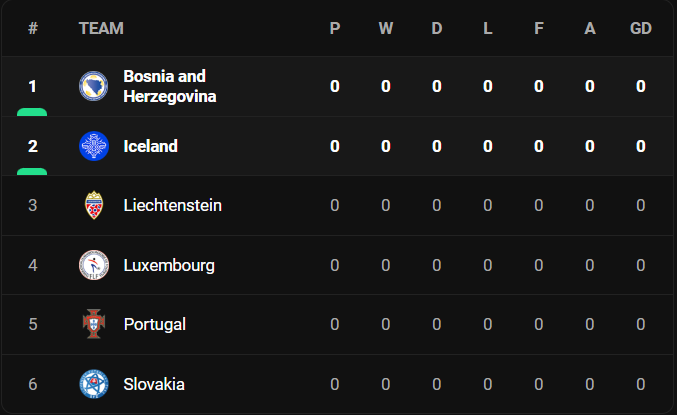
Task: Click the P (played) column header
Action: [335, 28]
